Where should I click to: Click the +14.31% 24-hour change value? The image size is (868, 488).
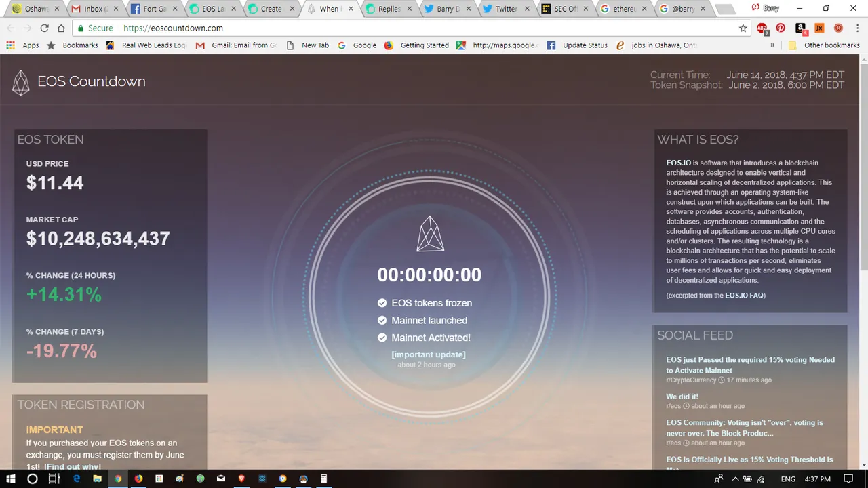64,295
